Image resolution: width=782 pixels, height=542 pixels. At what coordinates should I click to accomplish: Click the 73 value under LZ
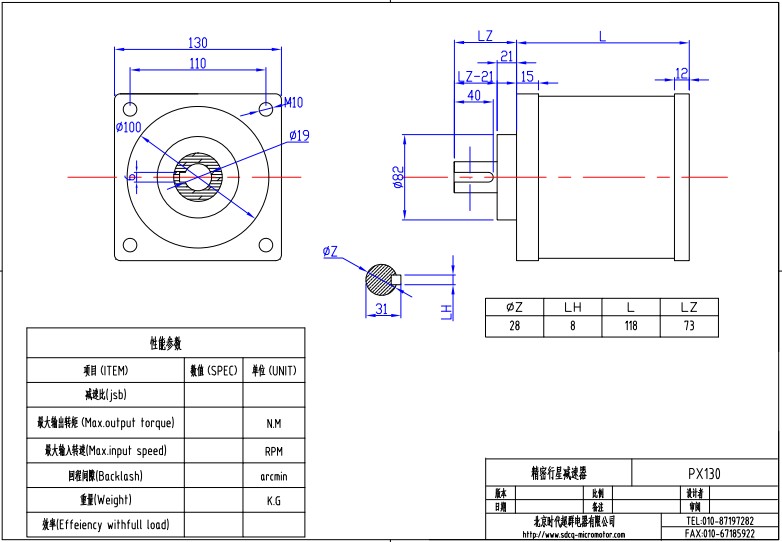(x=689, y=326)
